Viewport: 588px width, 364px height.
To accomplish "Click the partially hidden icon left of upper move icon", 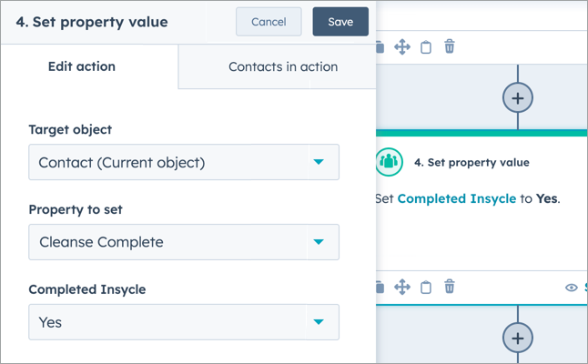I will (x=380, y=47).
